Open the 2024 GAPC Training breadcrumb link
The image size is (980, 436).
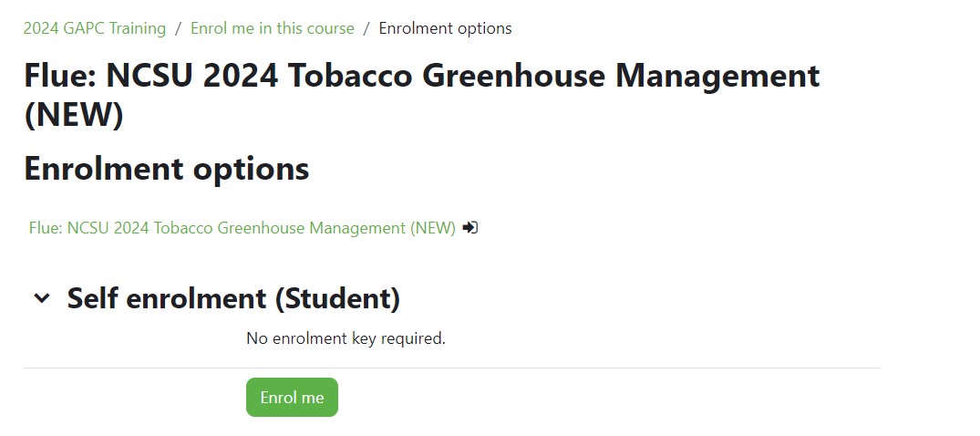tap(95, 28)
